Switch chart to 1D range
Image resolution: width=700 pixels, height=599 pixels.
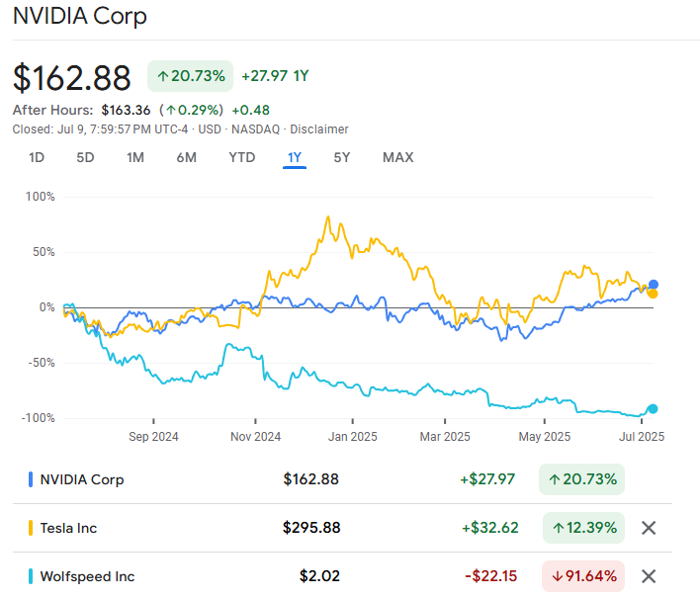[37, 157]
